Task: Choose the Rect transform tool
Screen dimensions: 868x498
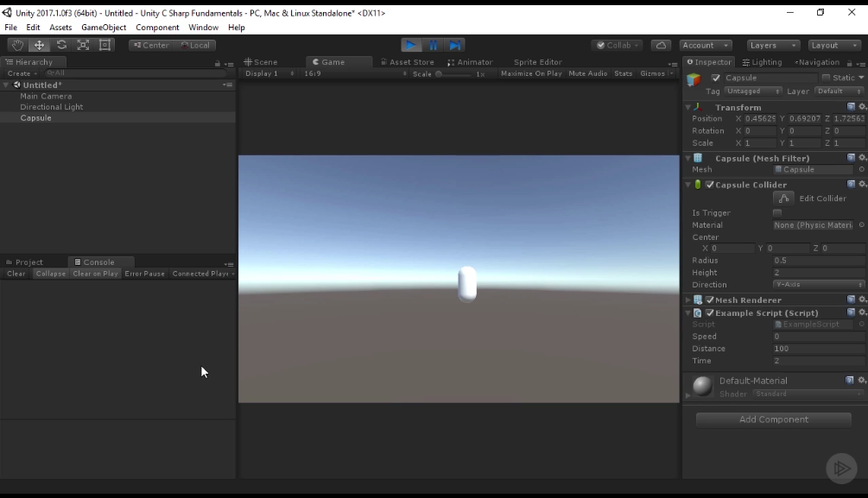Action: pos(105,44)
